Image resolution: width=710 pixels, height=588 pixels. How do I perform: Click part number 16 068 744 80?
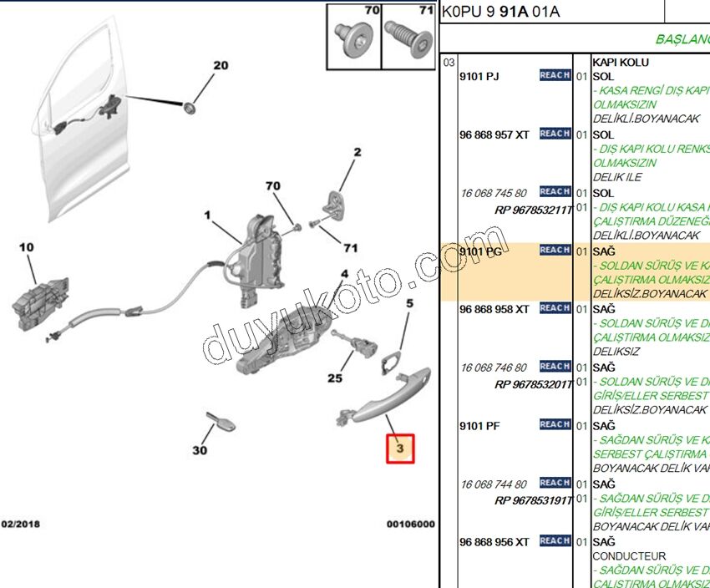click(494, 484)
